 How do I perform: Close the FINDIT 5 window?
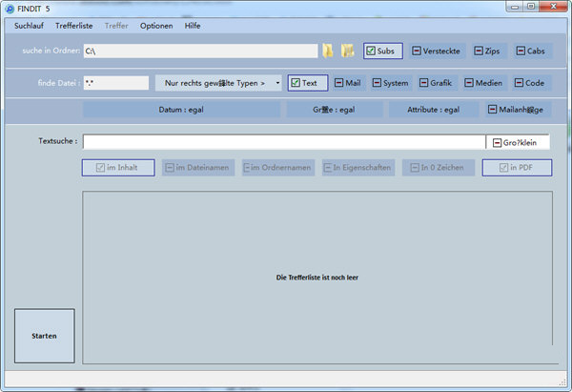[553, 7]
